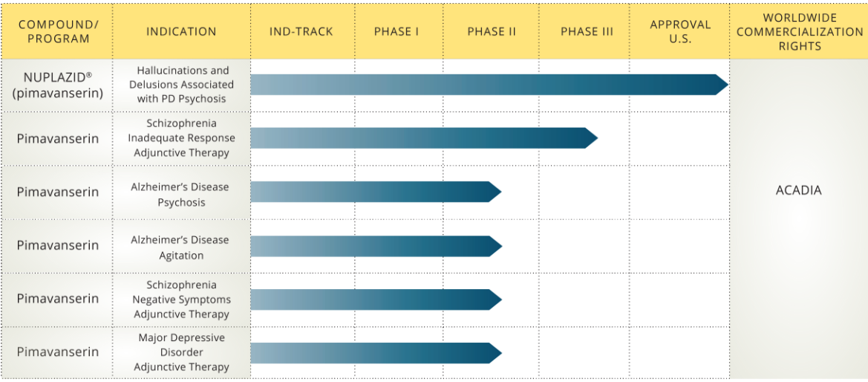
Task: Click the PHASE III header cell
Action: click(587, 31)
